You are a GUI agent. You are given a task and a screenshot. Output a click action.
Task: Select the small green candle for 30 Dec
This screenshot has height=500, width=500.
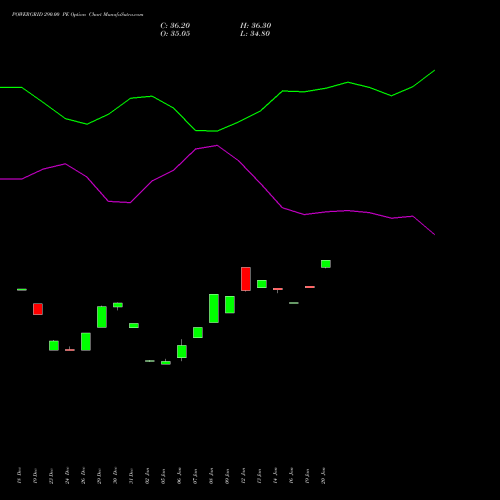tap(118, 305)
